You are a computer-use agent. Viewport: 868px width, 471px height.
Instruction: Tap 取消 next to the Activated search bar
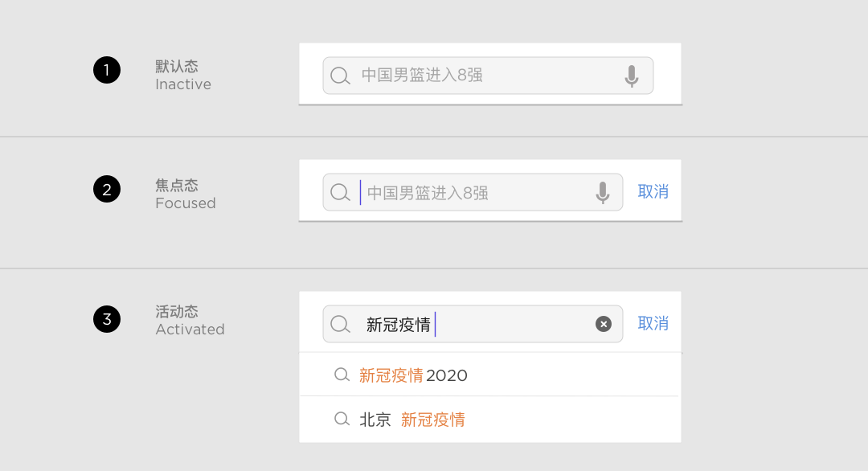point(653,323)
